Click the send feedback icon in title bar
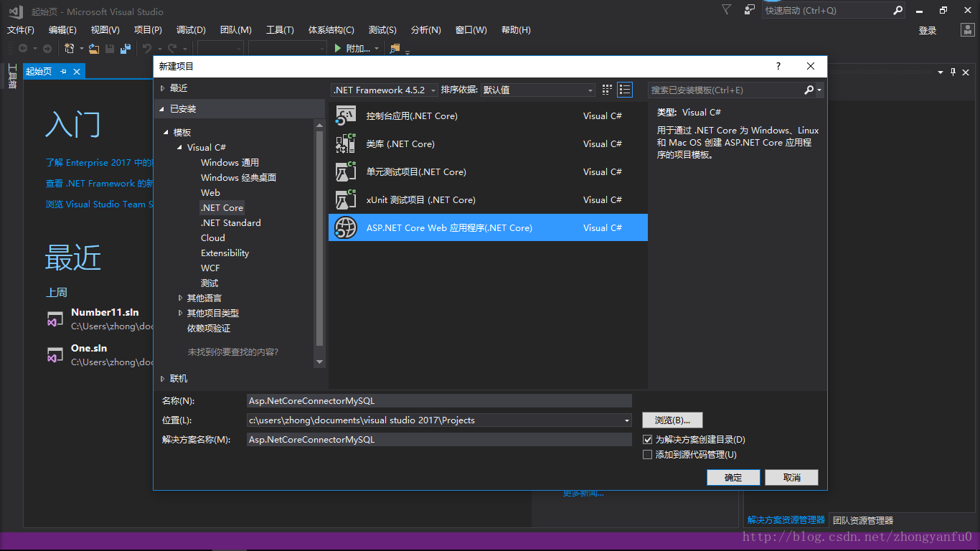 [750, 10]
